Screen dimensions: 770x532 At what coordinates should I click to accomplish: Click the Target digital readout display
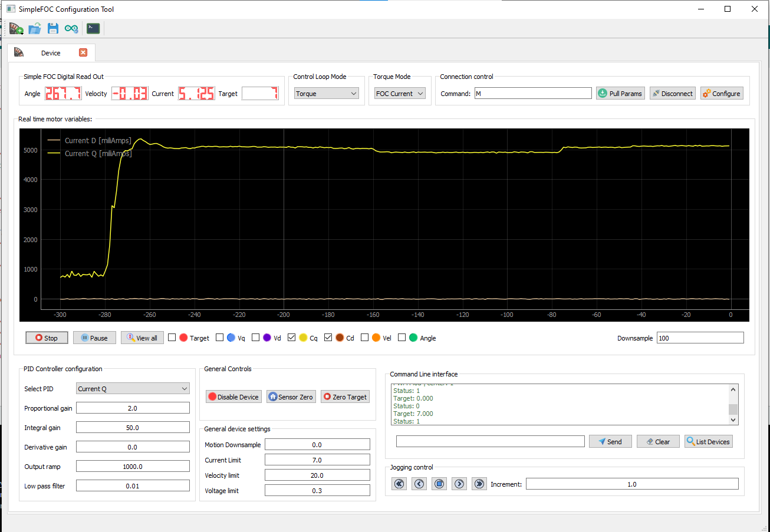tap(260, 93)
